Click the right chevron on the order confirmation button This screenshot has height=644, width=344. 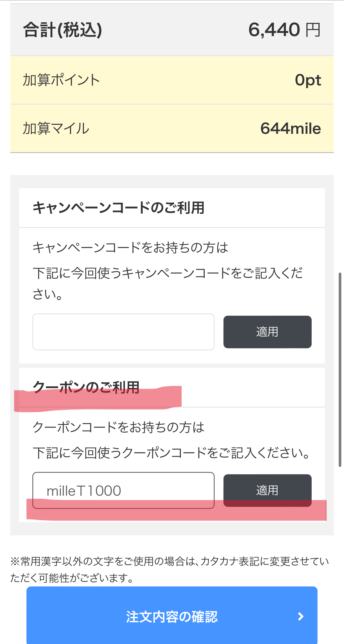pos(300,616)
